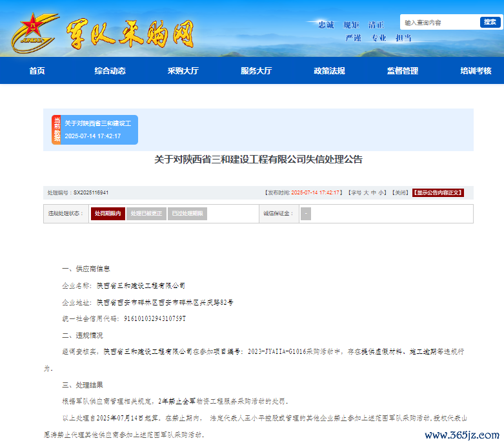Click the 军队采购网 site title banner
Viewport: 504px width, 445px height.
[x=130, y=34]
